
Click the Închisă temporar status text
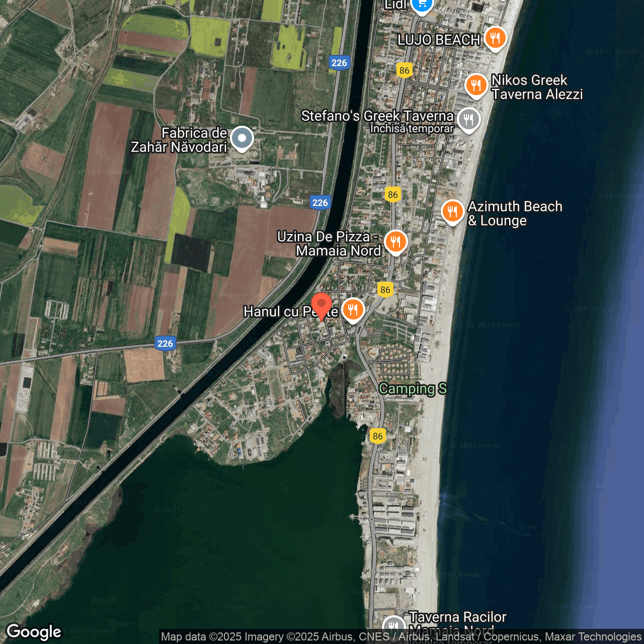coord(412,129)
